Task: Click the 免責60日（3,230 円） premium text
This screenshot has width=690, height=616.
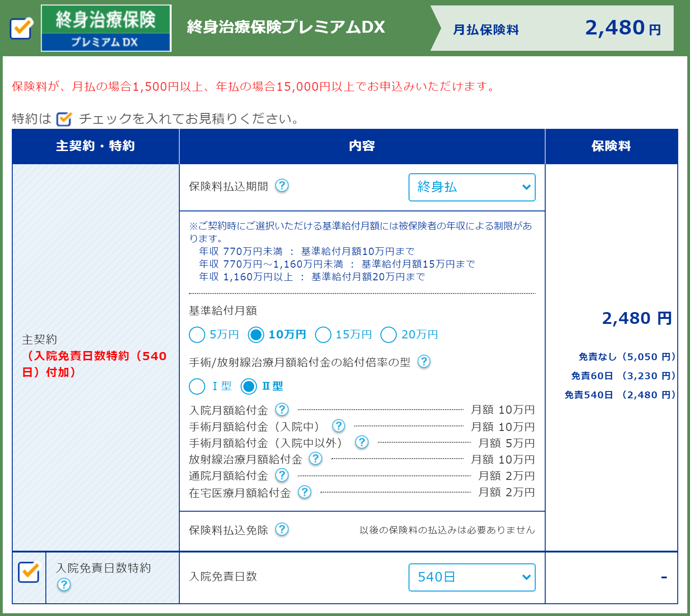Action: click(x=624, y=376)
